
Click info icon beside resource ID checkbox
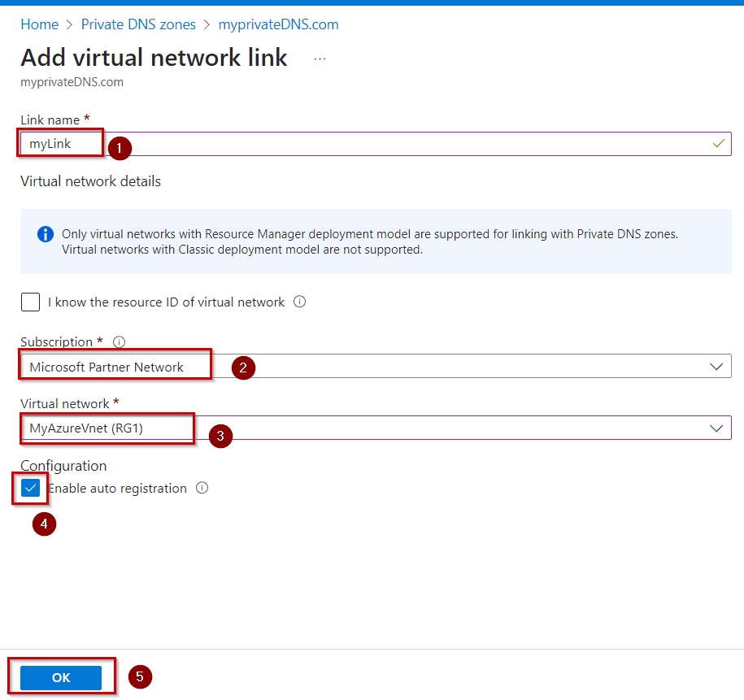[299, 302]
